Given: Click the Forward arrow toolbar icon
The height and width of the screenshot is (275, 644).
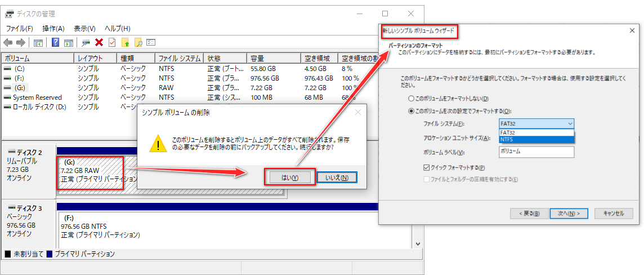Looking at the screenshot, I should click(20, 42).
